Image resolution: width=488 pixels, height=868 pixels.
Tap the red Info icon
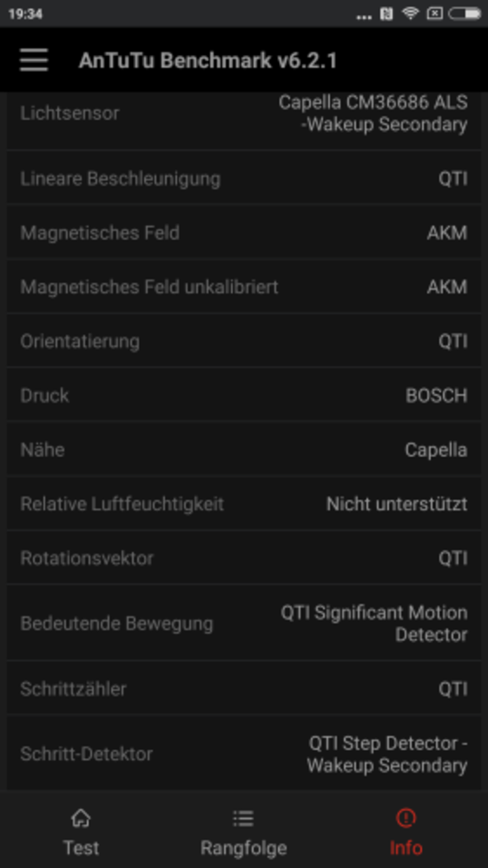coord(406,817)
